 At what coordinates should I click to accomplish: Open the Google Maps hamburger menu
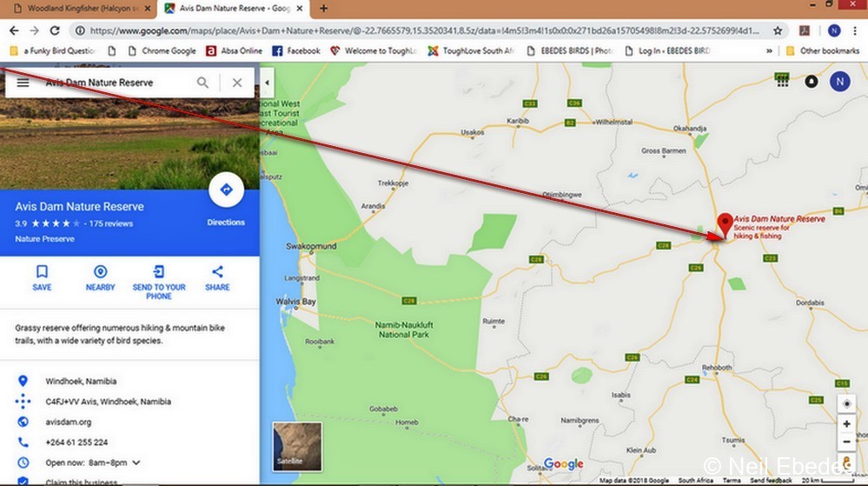click(x=23, y=83)
